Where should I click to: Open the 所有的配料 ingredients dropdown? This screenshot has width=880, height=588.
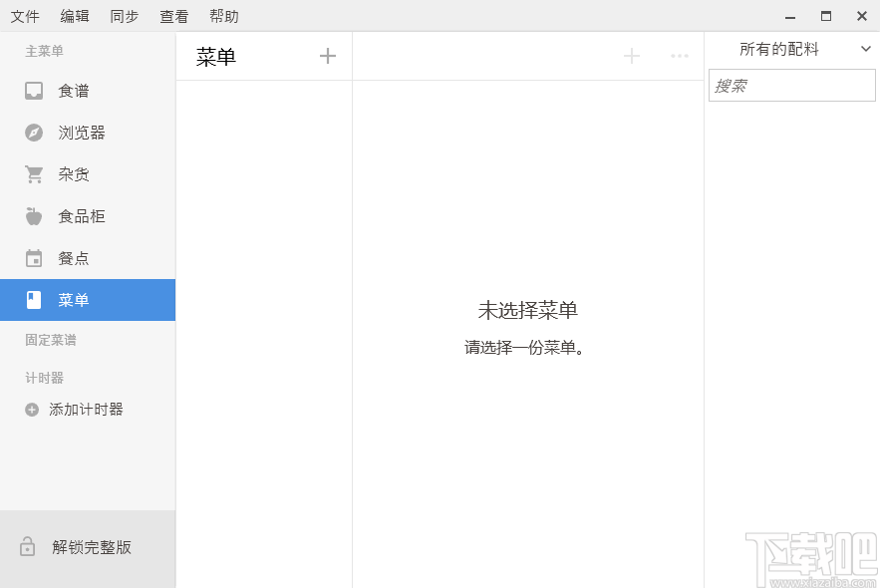(x=792, y=48)
